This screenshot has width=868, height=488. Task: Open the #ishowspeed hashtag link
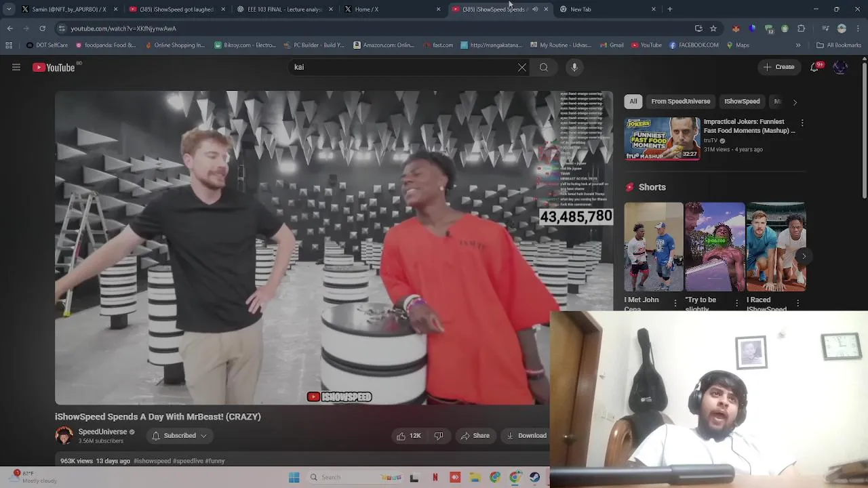[x=152, y=461]
